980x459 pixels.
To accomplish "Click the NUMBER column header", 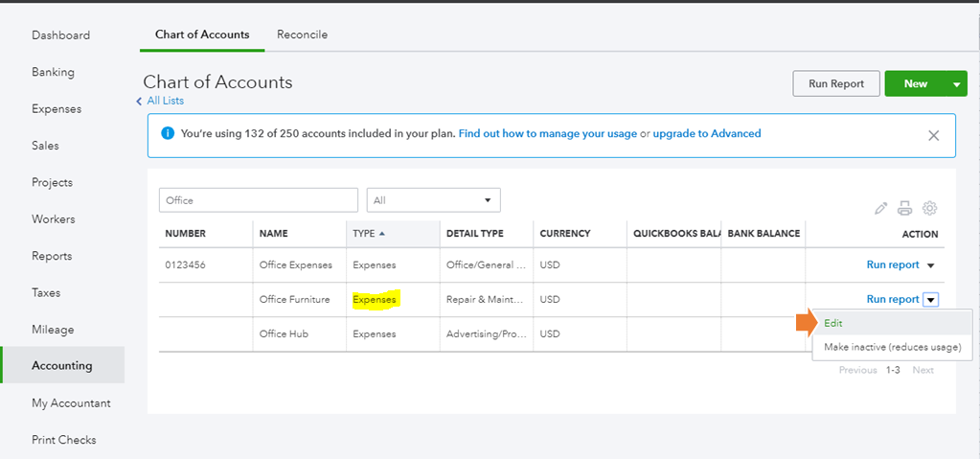I will [185, 233].
